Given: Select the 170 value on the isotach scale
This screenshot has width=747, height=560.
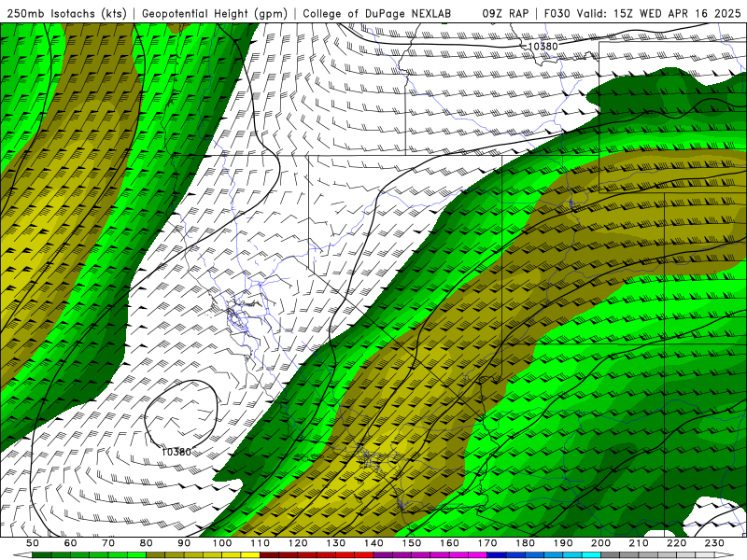Looking at the screenshot, I should tap(487, 543).
